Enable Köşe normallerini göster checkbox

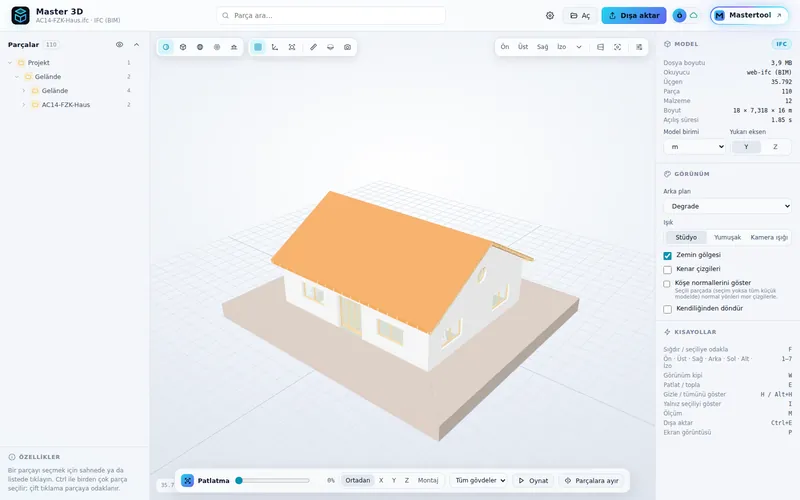tap(667, 284)
